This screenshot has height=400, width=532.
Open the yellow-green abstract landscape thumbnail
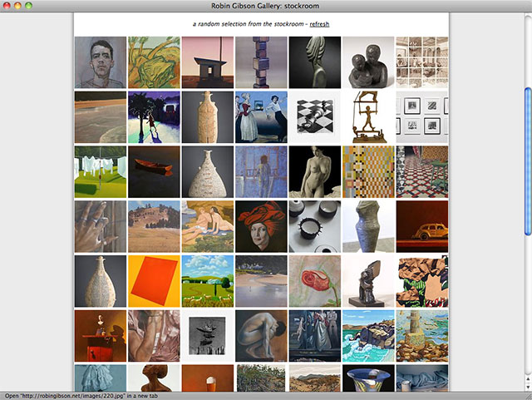click(x=154, y=62)
